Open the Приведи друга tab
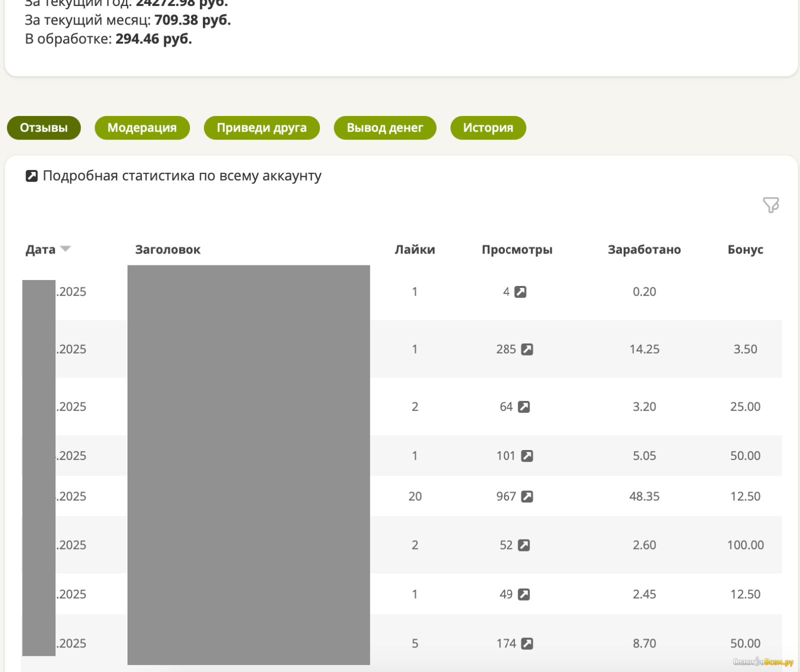 (261, 128)
